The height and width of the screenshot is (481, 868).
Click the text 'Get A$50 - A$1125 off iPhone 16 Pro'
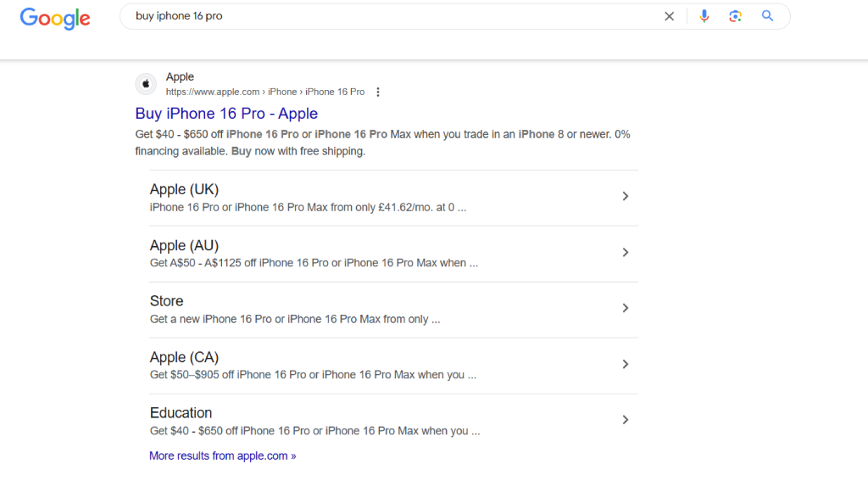(x=239, y=263)
